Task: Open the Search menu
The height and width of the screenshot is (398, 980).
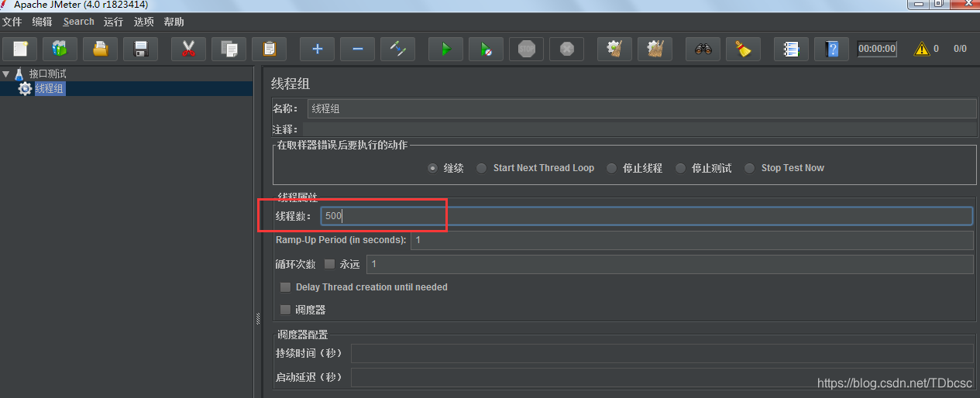Action: tap(78, 22)
